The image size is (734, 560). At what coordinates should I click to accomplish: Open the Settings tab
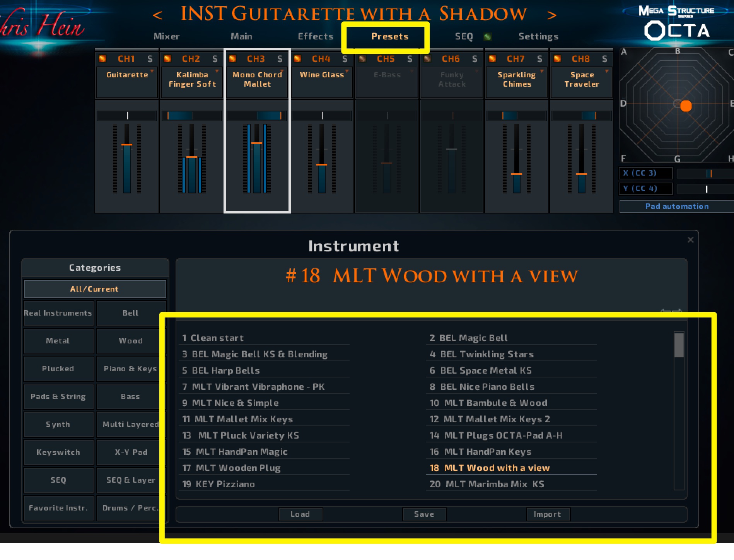click(x=538, y=36)
